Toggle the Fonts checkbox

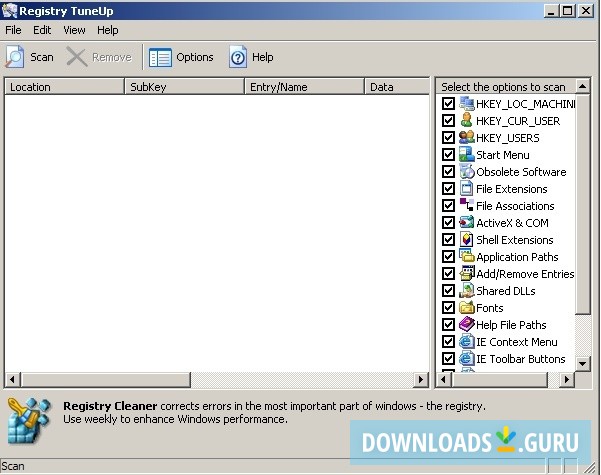click(x=448, y=307)
